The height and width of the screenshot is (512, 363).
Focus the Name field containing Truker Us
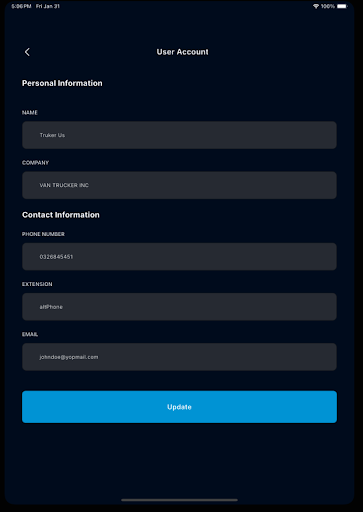[179, 135]
